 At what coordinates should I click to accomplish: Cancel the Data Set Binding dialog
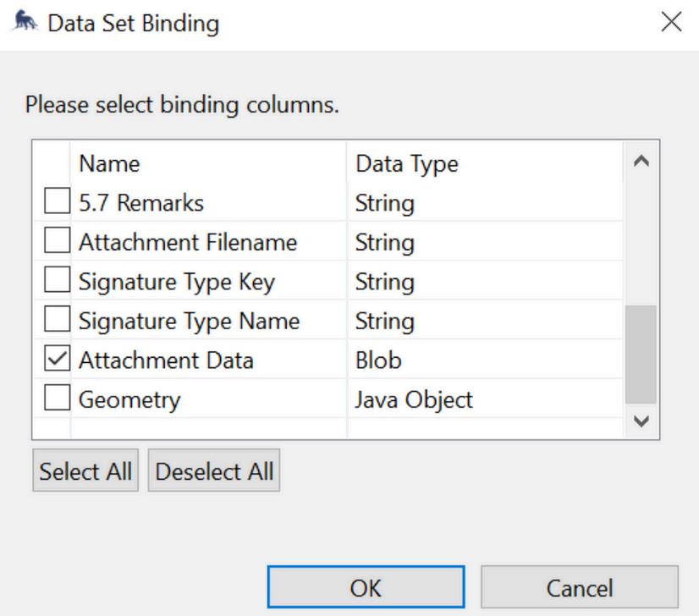pos(580,587)
